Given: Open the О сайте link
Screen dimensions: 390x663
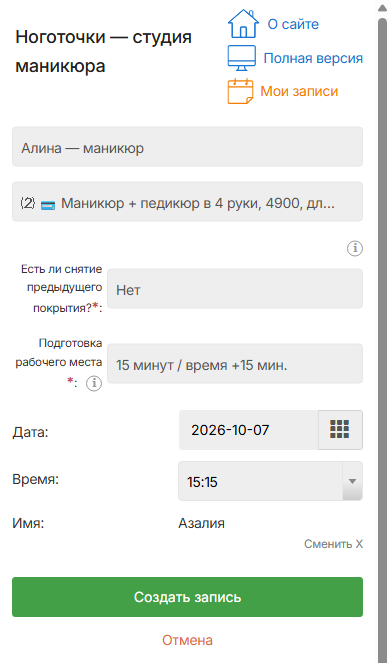Looking at the screenshot, I should [293, 24].
